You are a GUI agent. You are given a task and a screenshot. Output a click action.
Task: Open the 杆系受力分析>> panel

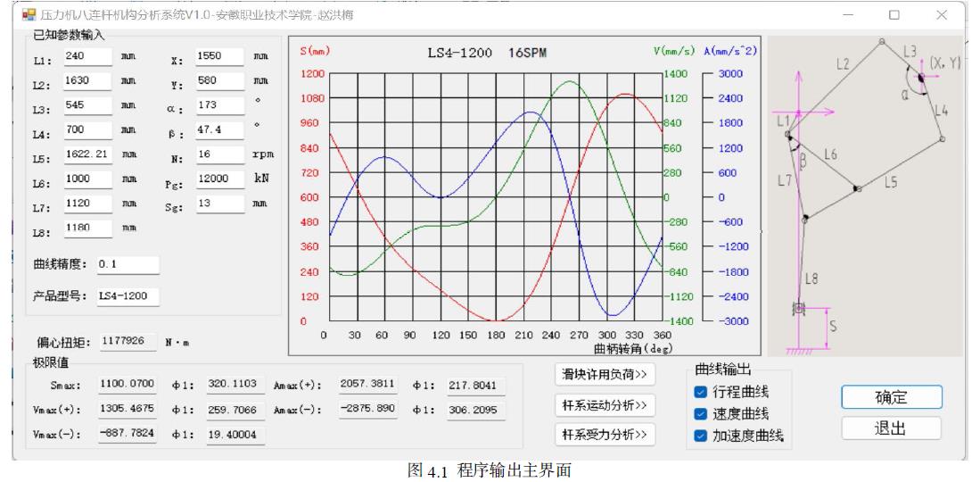(x=604, y=435)
